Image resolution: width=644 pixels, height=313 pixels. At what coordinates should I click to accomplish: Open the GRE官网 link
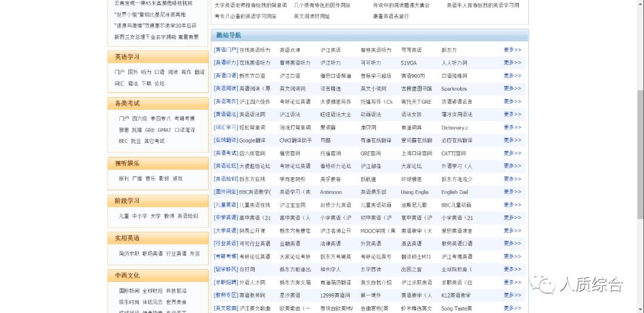370,153
